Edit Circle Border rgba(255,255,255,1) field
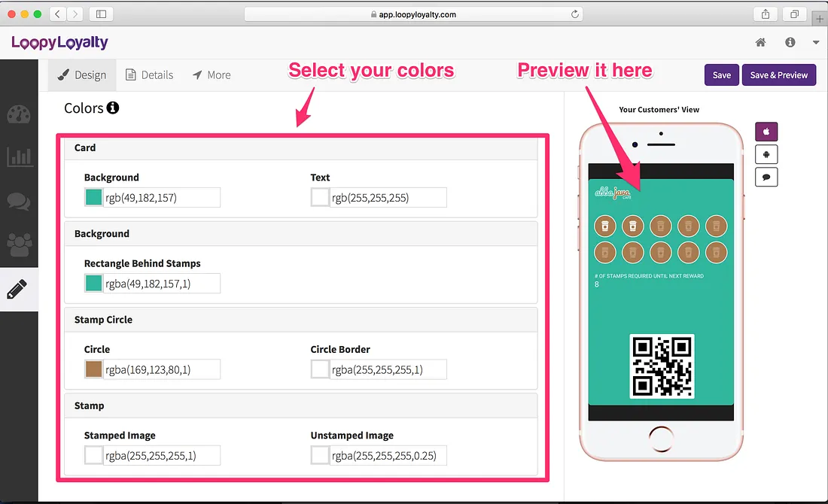828x504 pixels. [388, 369]
